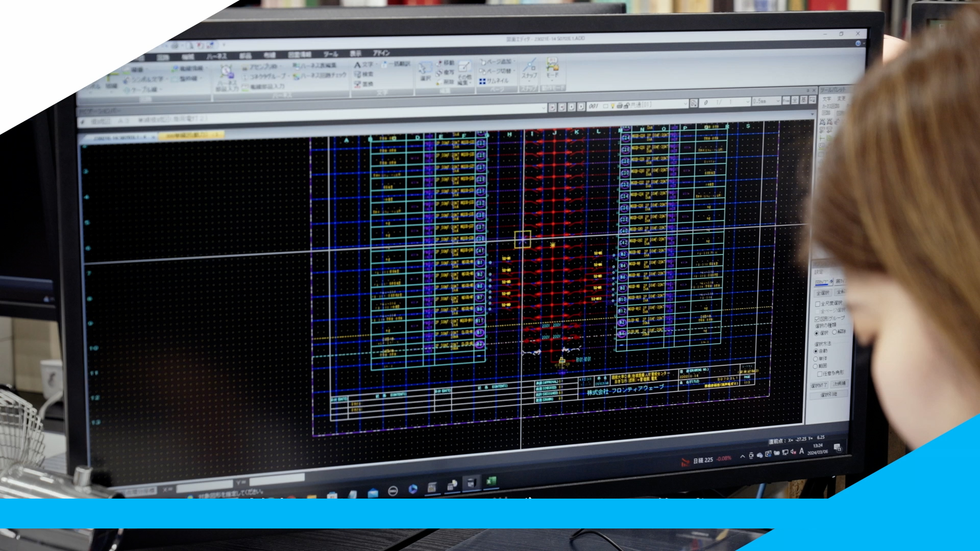Switch to the ハーネス ribbon tab
Viewport: 980px width, 551px height.
tap(217, 56)
